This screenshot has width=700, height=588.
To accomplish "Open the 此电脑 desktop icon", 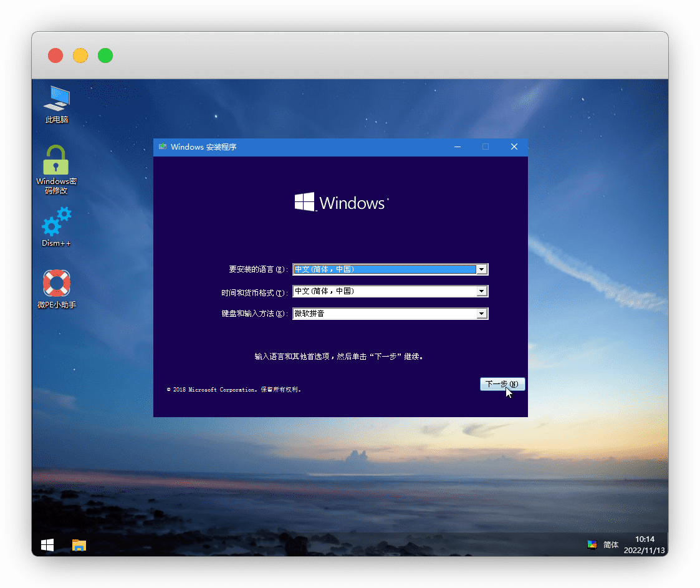I will pos(57,100).
